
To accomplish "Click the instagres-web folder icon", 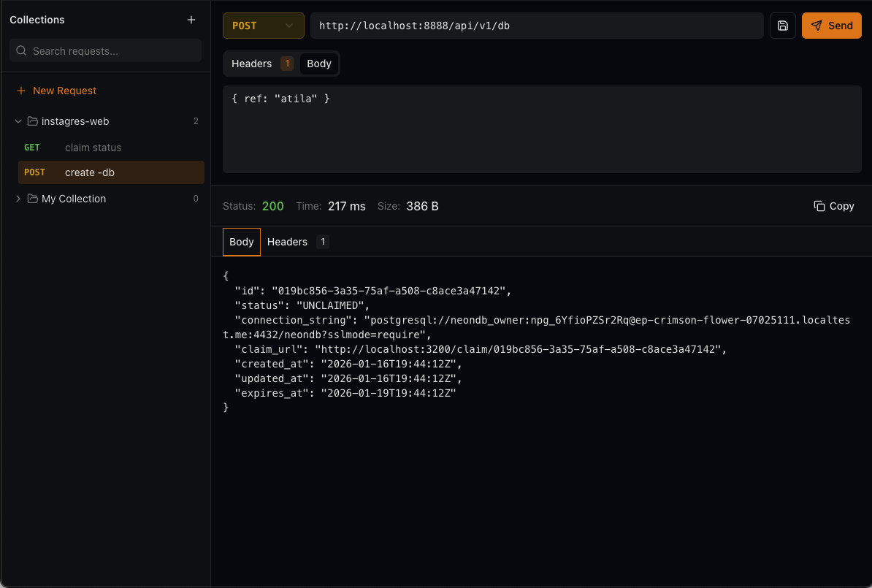I will [x=32, y=121].
